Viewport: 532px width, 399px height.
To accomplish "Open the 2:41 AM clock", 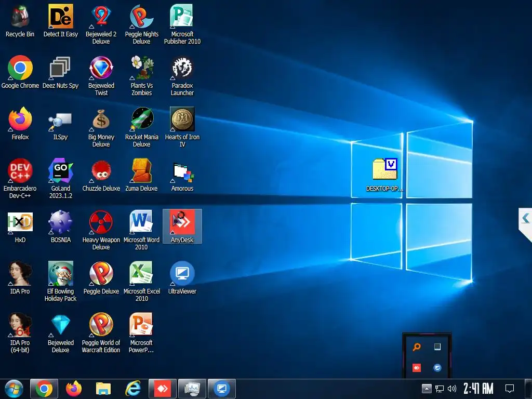I will click(x=478, y=389).
